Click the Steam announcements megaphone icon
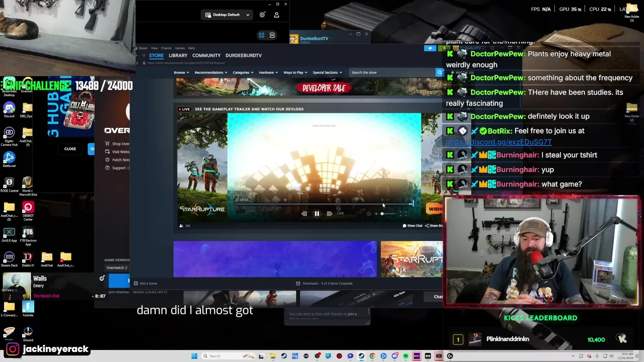 430,48
